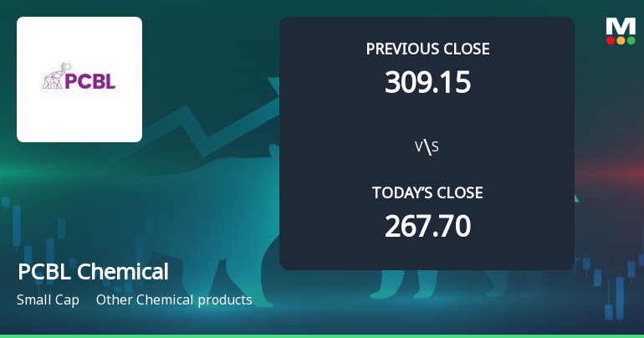Click the green dot under M logo
The image size is (644, 338).
631,40
